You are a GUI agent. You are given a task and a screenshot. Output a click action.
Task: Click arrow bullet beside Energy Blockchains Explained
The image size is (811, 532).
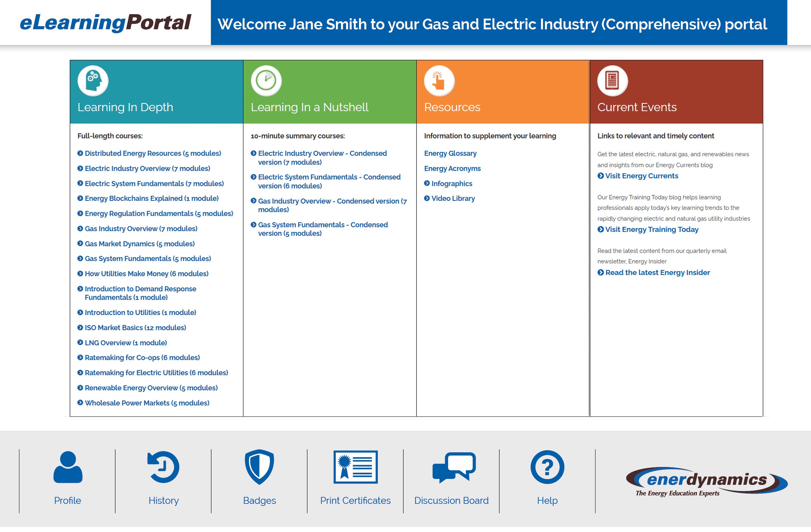click(x=80, y=198)
